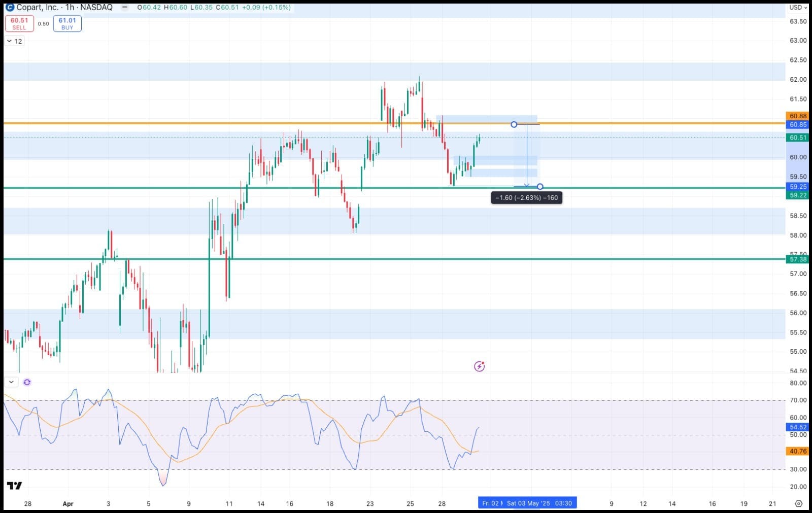
Task: Collapse the RSI indicator pane chevron
Action: click(x=11, y=382)
